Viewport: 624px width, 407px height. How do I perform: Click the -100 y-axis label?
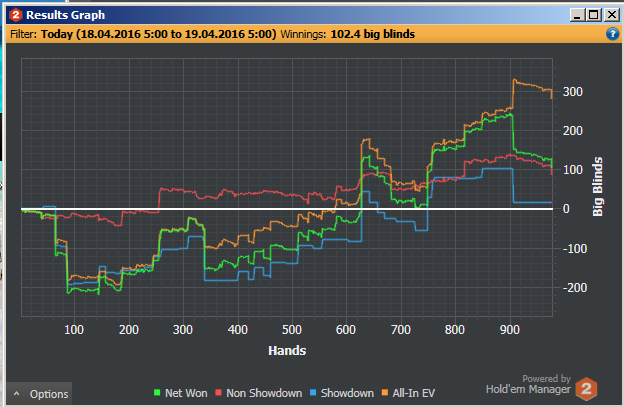point(575,249)
